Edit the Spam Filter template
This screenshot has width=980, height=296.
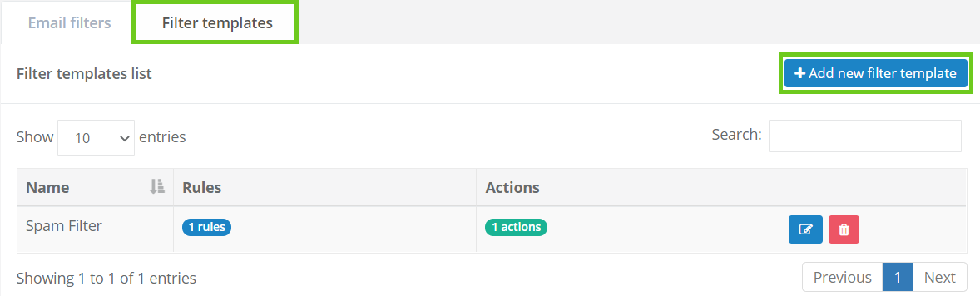[x=805, y=229]
